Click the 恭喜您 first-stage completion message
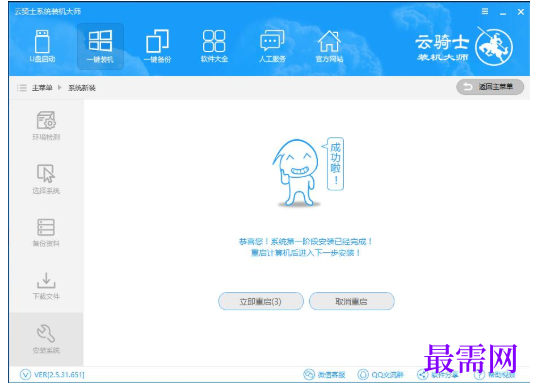Viewport: 536px width, 390px height. [306, 242]
